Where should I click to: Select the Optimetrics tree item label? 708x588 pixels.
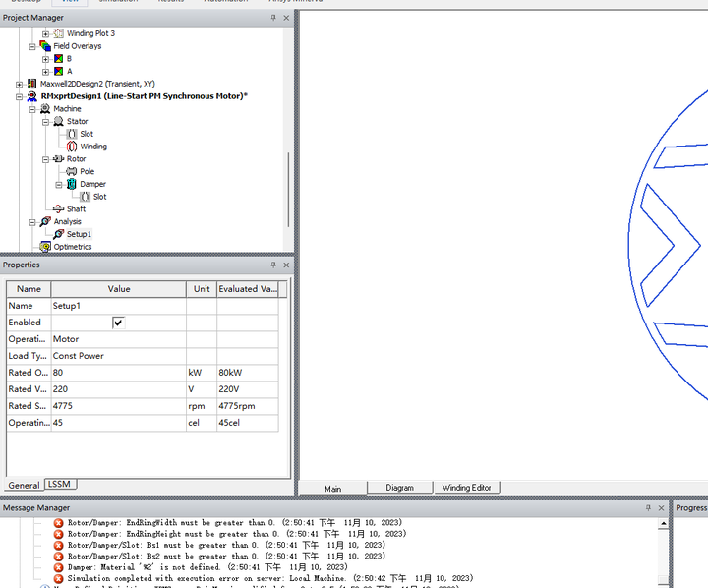point(72,247)
